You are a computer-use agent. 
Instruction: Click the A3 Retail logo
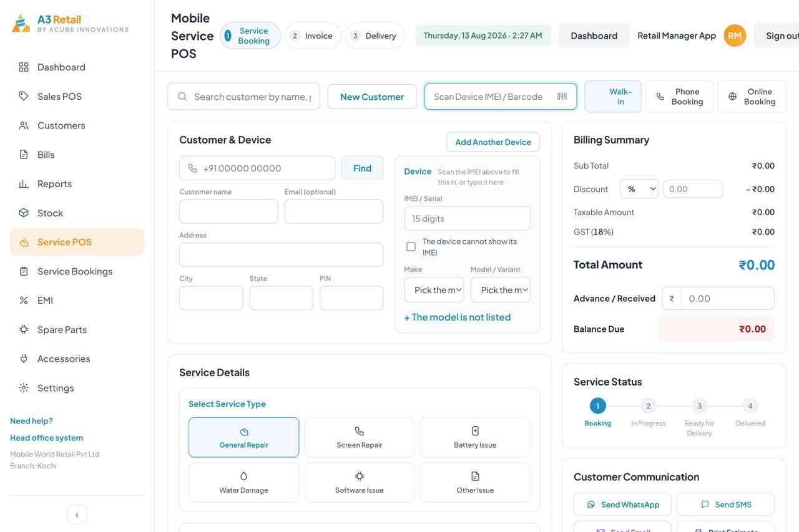(70, 23)
